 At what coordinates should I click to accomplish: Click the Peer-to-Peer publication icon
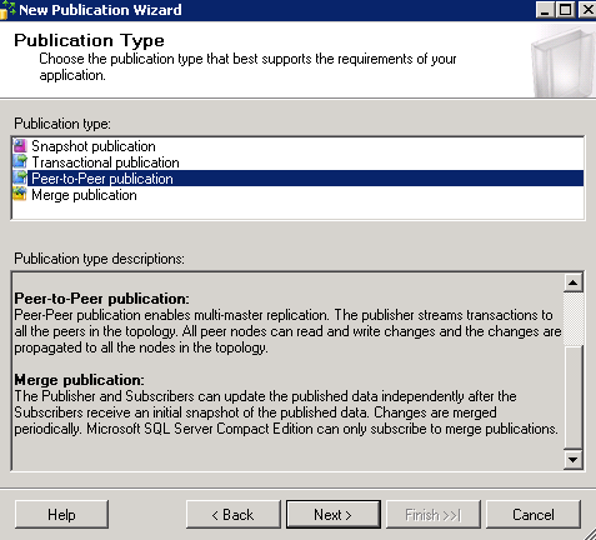tap(20, 178)
